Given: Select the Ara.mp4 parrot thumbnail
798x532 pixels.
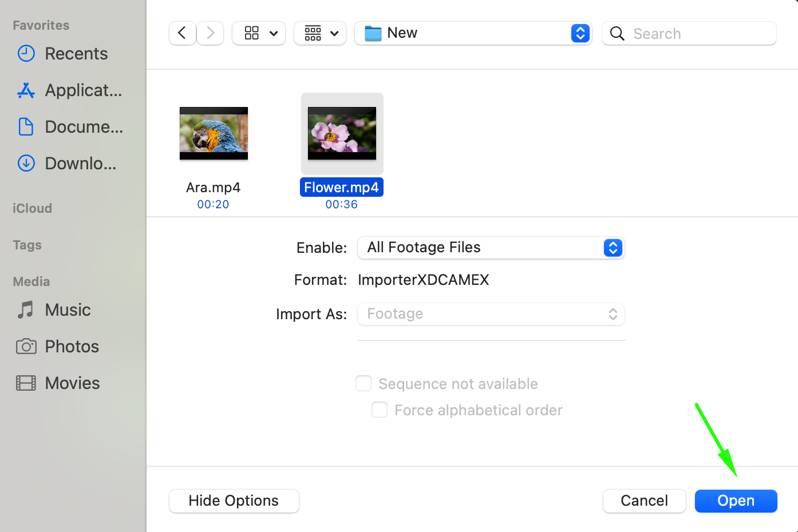Looking at the screenshot, I should point(214,133).
